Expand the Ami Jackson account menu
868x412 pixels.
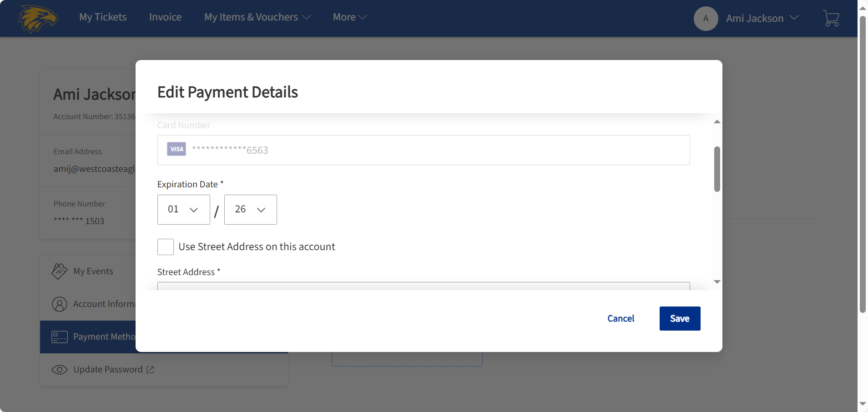pos(762,18)
